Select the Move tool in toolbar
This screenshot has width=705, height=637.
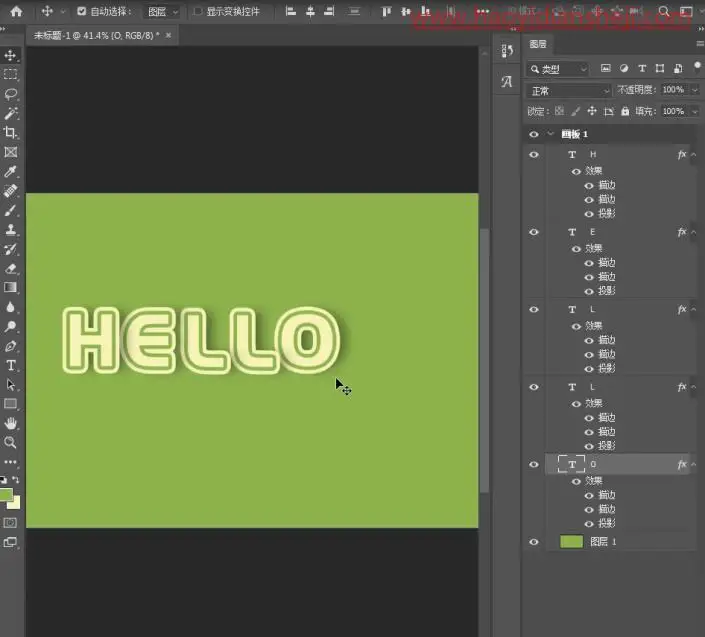point(10,55)
